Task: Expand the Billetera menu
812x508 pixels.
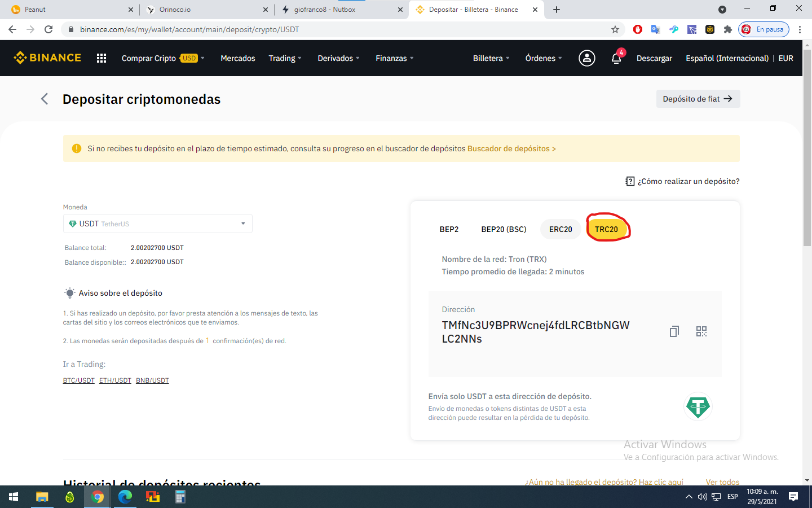Action: click(491, 58)
